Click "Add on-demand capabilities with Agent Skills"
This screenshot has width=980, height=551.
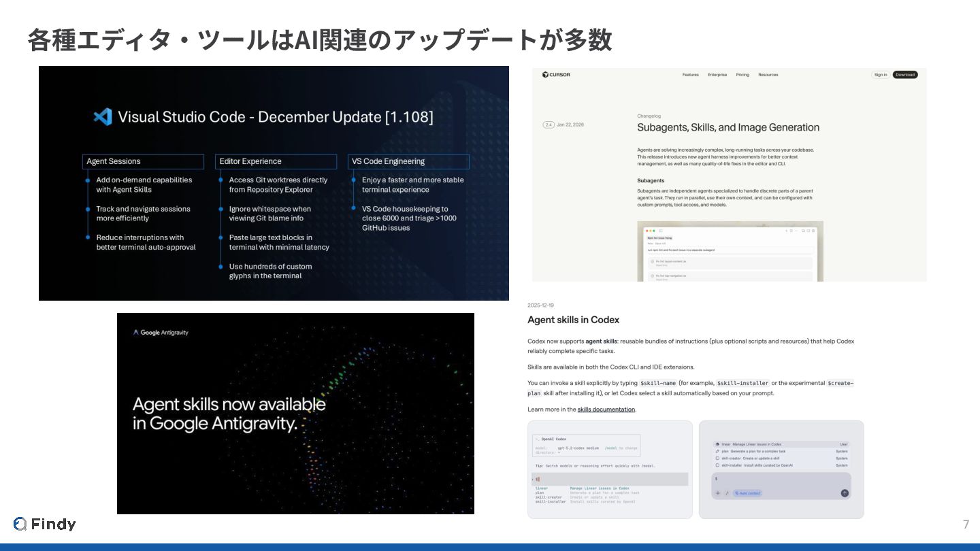point(144,185)
